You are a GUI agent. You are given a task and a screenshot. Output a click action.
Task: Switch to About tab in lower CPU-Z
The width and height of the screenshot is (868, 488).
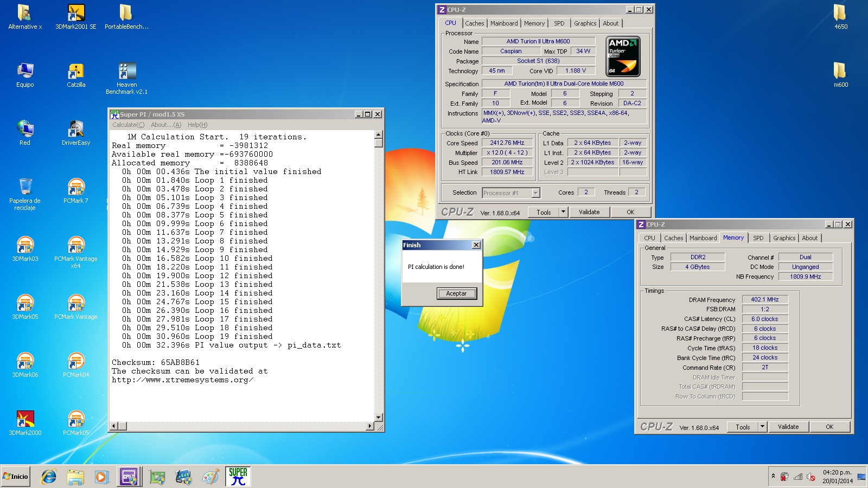pyautogui.click(x=809, y=238)
